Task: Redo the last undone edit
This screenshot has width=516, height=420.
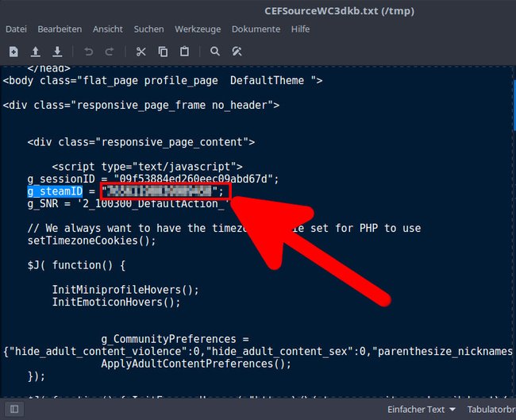Action: 110,52
